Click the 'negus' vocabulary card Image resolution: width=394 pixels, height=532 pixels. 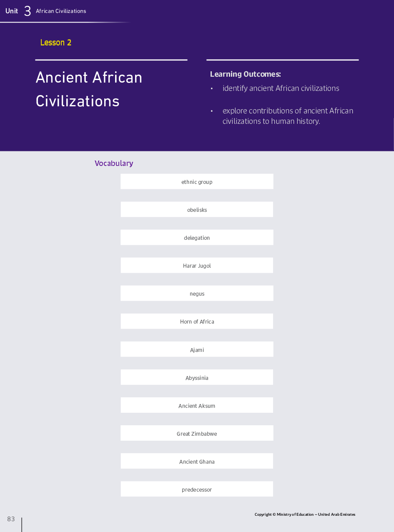[x=197, y=294]
